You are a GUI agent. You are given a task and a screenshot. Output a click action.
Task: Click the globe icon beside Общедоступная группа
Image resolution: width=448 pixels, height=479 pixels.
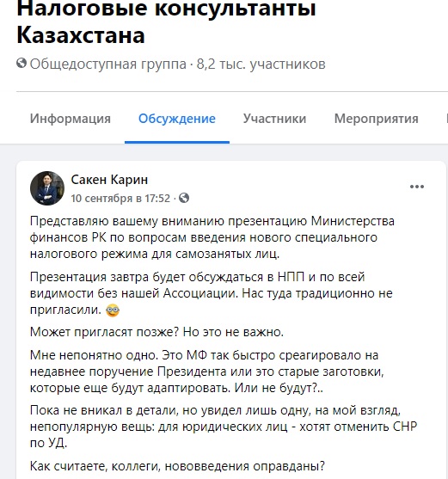tap(21, 64)
